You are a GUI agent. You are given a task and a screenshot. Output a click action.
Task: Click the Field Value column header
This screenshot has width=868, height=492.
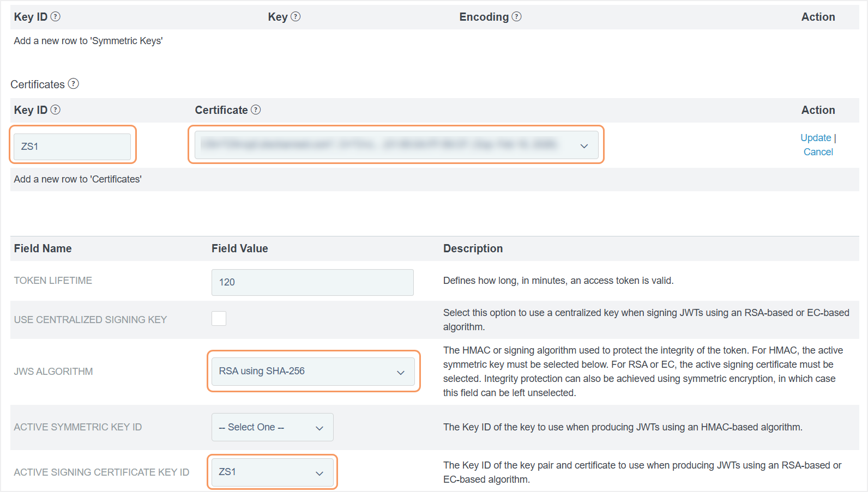[x=240, y=248]
